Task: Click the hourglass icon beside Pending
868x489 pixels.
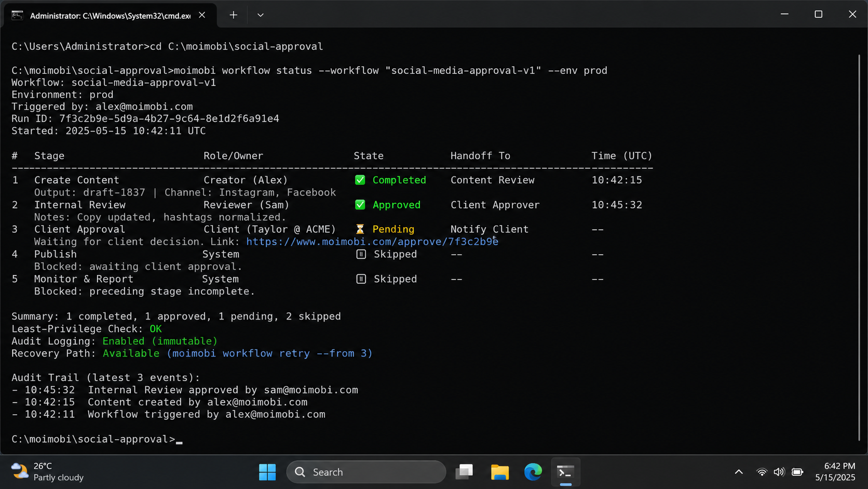Action: click(x=360, y=229)
